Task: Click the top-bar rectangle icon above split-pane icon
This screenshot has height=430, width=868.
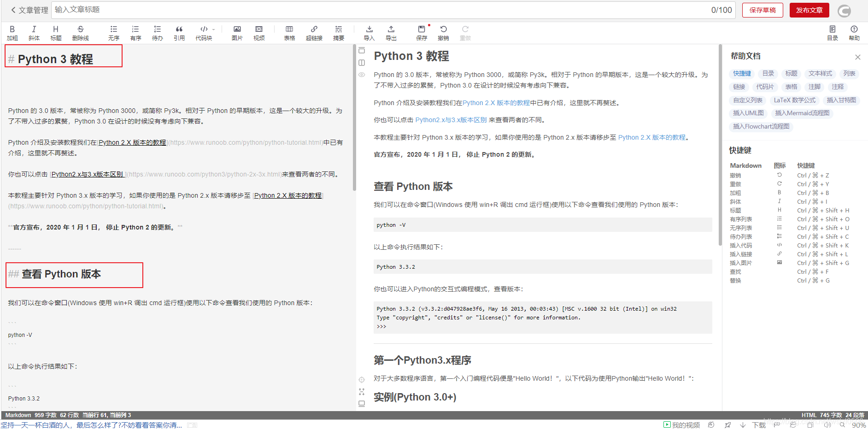Action: [x=362, y=50]
